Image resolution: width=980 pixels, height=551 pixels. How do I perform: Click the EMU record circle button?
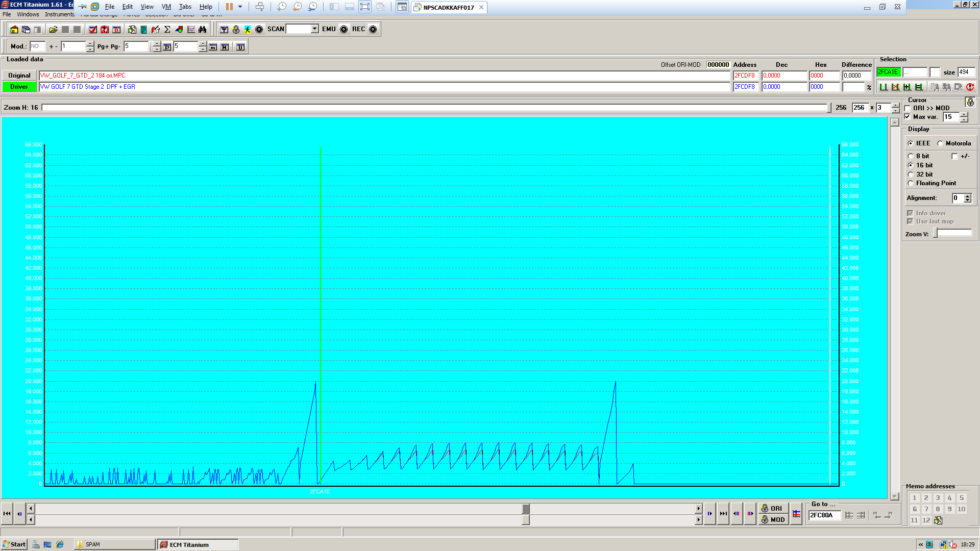pyautogui.click(x=344, y=30)
